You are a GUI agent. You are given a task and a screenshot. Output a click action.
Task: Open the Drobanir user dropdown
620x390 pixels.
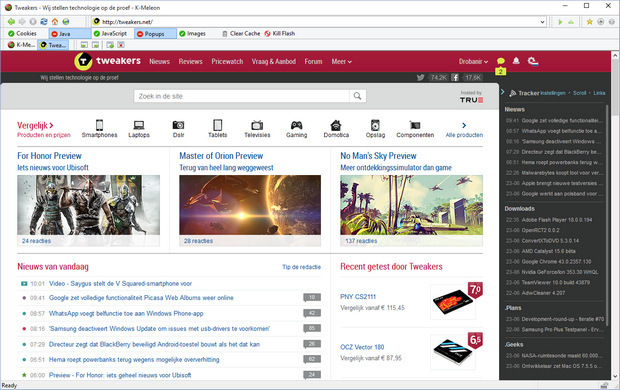[x=473, y=61]
